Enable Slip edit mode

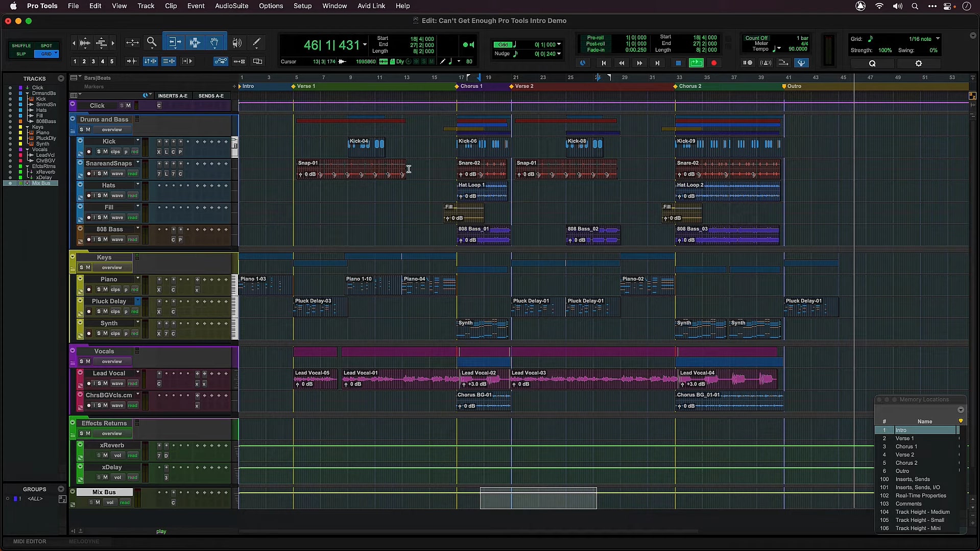21,54
